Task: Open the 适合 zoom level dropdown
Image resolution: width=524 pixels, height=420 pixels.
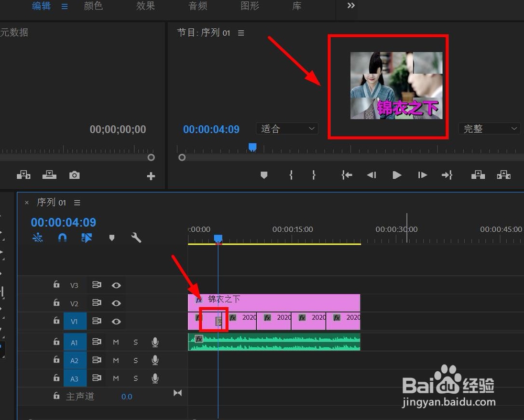Action: pos(287,129)
